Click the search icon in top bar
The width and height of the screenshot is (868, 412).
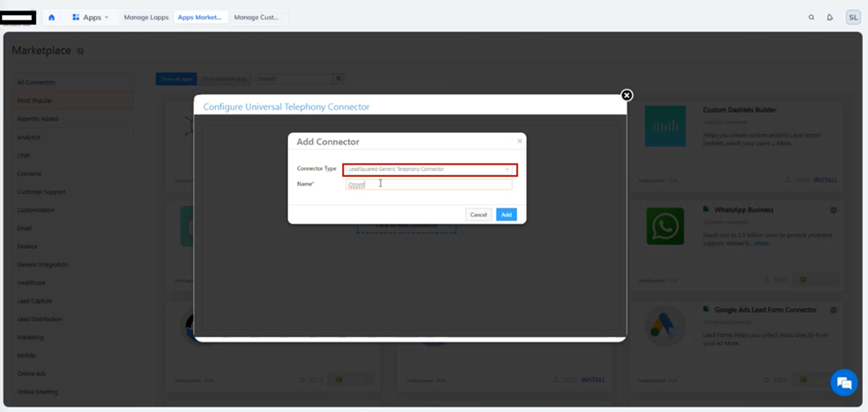(x=812, y=17)
